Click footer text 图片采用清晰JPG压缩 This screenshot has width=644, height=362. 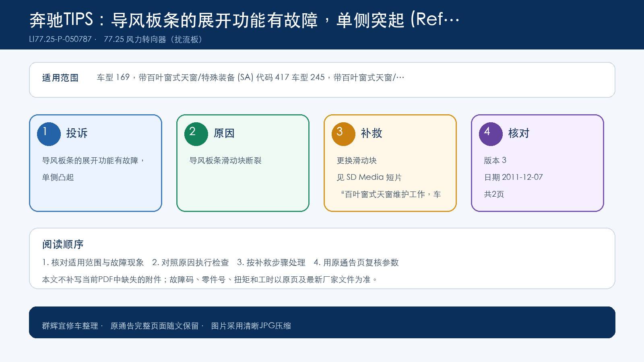tap(251, 326)
